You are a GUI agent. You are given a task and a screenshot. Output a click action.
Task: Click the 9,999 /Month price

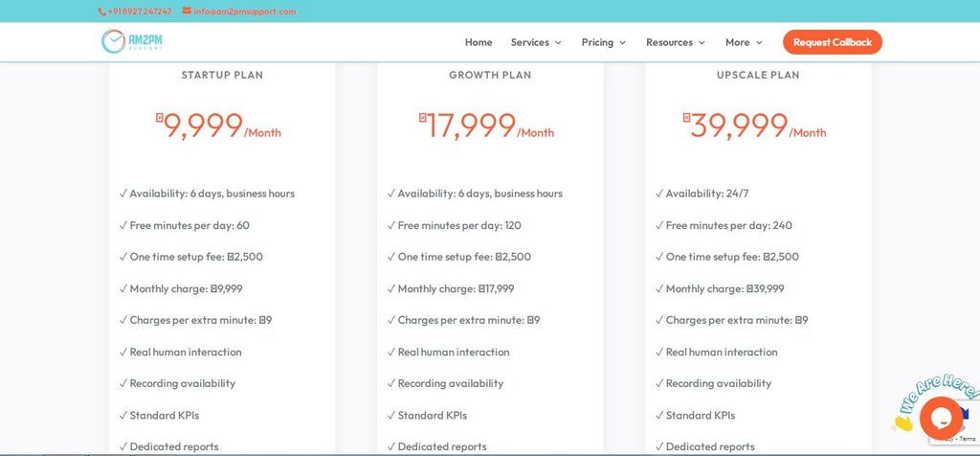pyautogui.click(x=219, y=125)
